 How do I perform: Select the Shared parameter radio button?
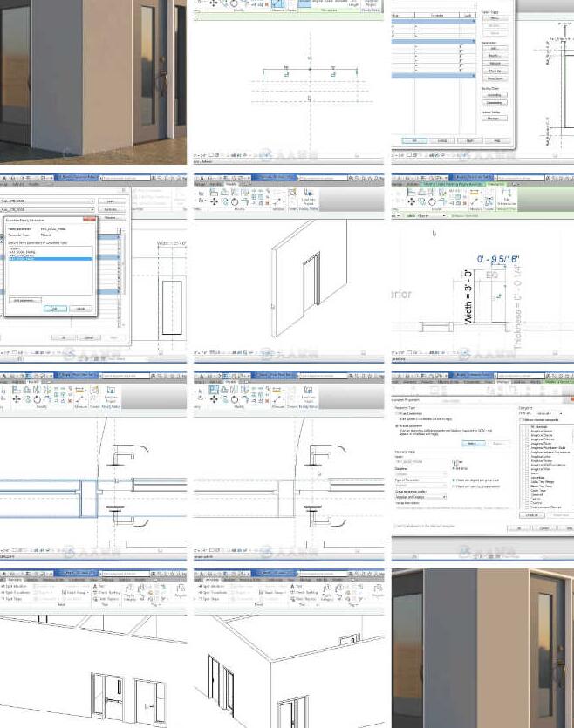[397, 426]
